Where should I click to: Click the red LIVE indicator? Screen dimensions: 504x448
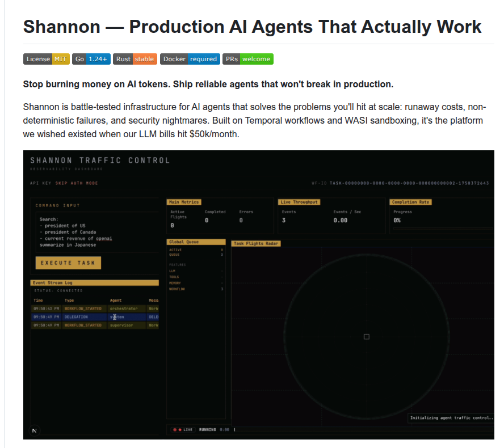point(183,430)
